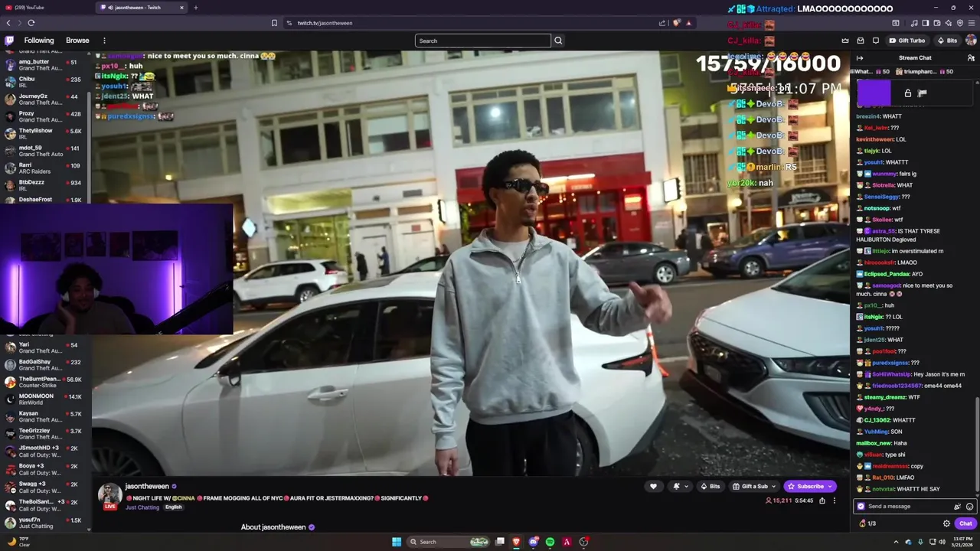Toggle mute on the Twitch tab audio icon
The width and height of the screenshot is (980, 551).
[110, 8]
